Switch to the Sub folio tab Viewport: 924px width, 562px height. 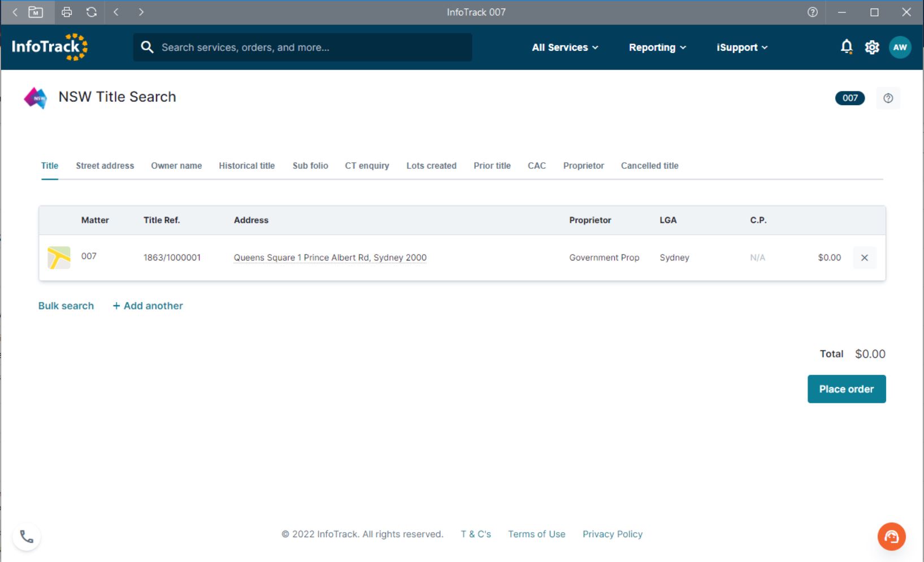[310, 165]
